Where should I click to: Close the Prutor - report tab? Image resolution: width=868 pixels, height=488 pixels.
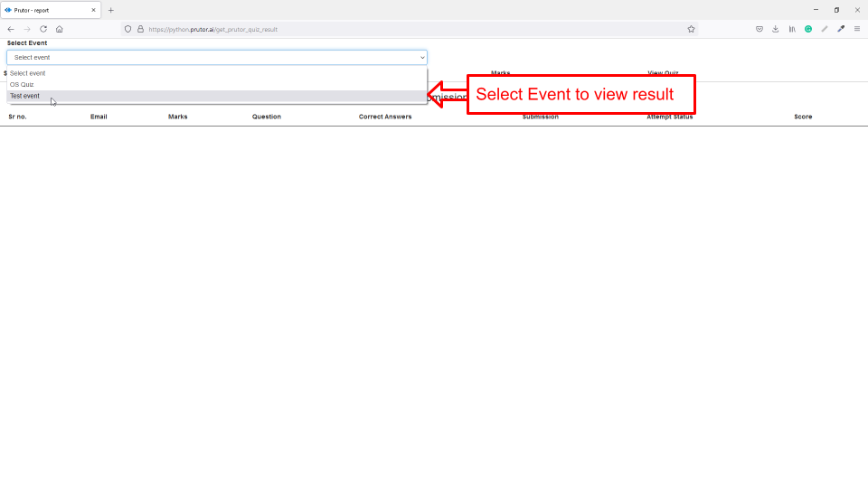coord(93,10)
